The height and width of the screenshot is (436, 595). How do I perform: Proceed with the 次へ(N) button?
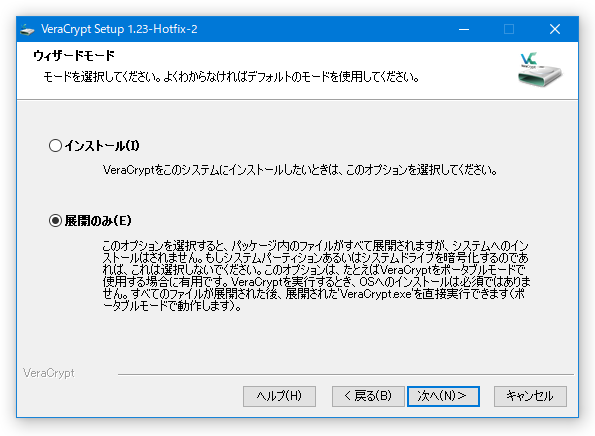443,396
